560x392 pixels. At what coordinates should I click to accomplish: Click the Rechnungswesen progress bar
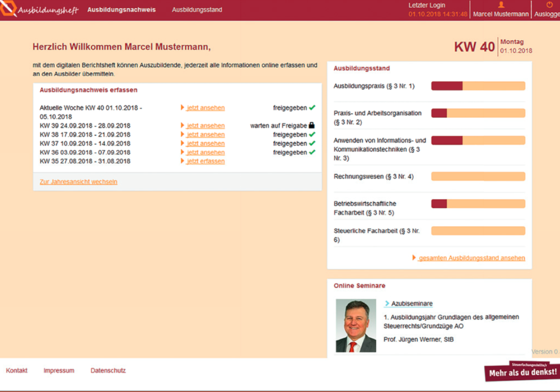478,176
